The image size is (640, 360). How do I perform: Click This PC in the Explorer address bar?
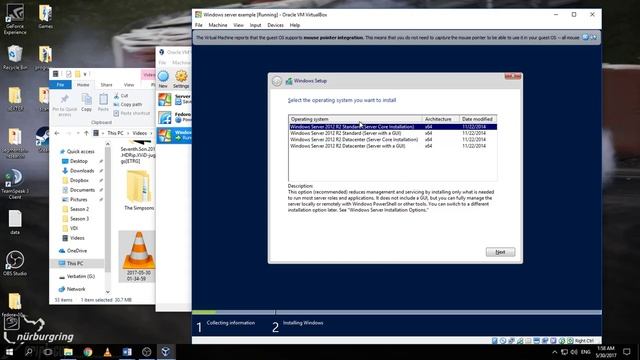click(x=115, y=133)
